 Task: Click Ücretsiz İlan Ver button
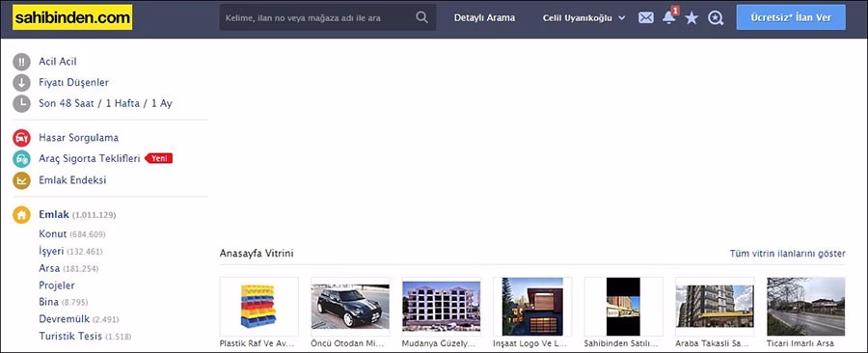point(791,17)
